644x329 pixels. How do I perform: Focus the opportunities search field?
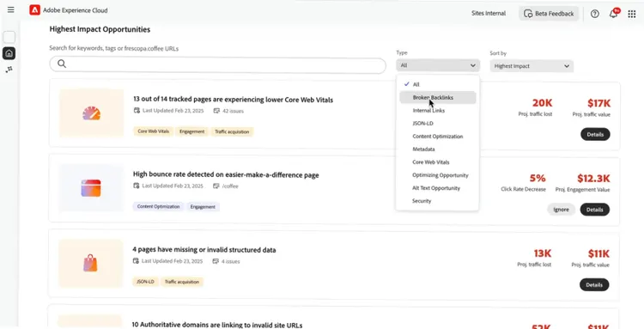point(218,66)
